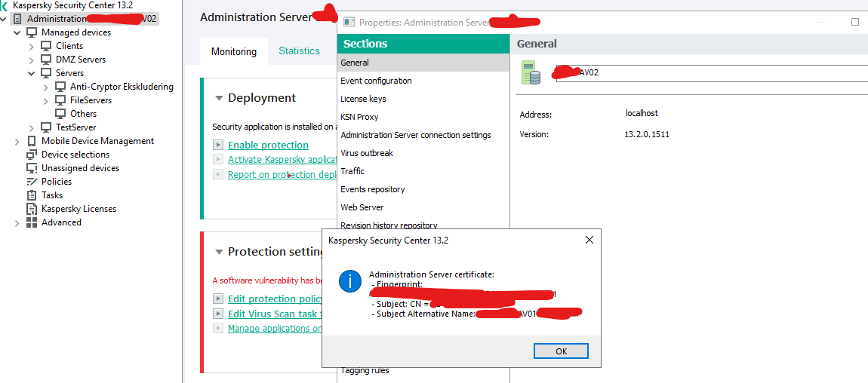Select License keys section
The height and width of the screenshot is (383, 868).
tap(363, 99)
